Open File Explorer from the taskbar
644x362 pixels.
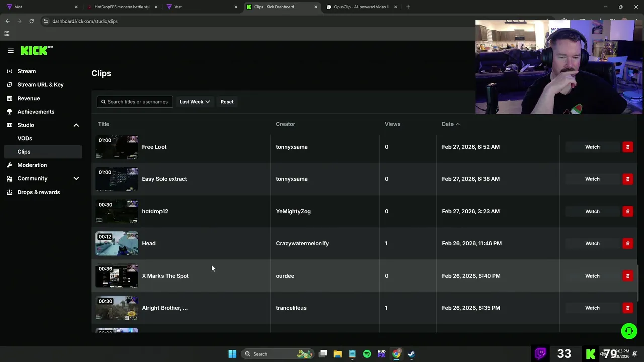pos(338,354)
